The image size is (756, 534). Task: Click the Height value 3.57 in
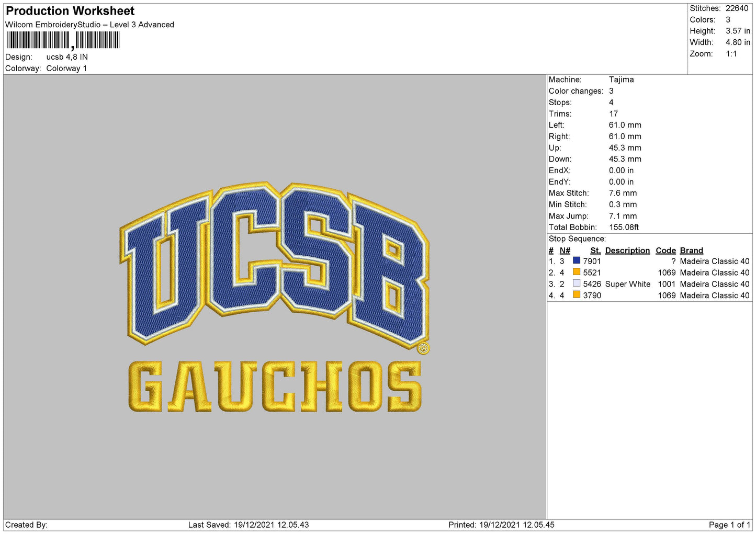click(x=738, y=31)
